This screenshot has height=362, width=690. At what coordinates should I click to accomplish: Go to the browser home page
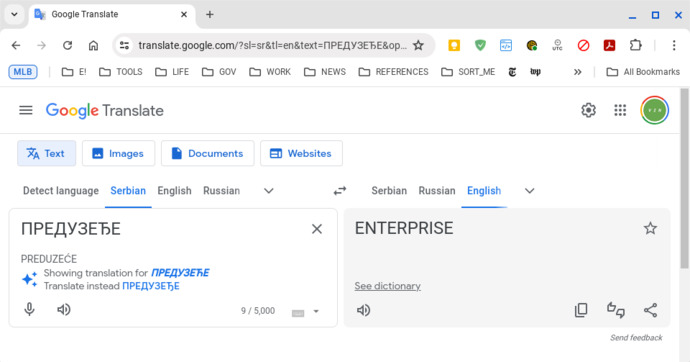[x=93, y=45]
